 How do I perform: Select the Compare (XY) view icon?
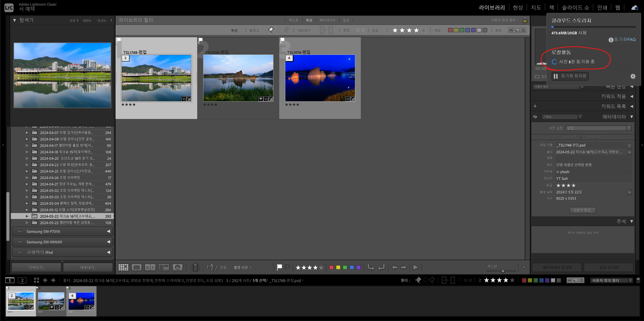(150, 267)
